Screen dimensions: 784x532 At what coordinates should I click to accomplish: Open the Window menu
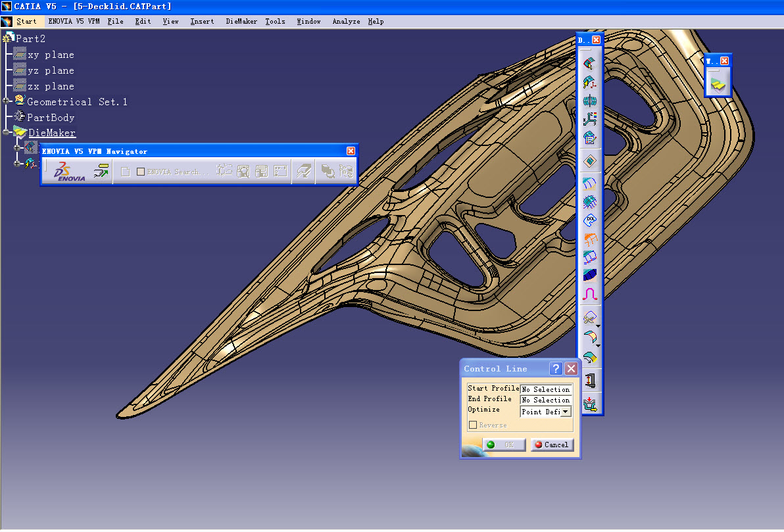308,22
